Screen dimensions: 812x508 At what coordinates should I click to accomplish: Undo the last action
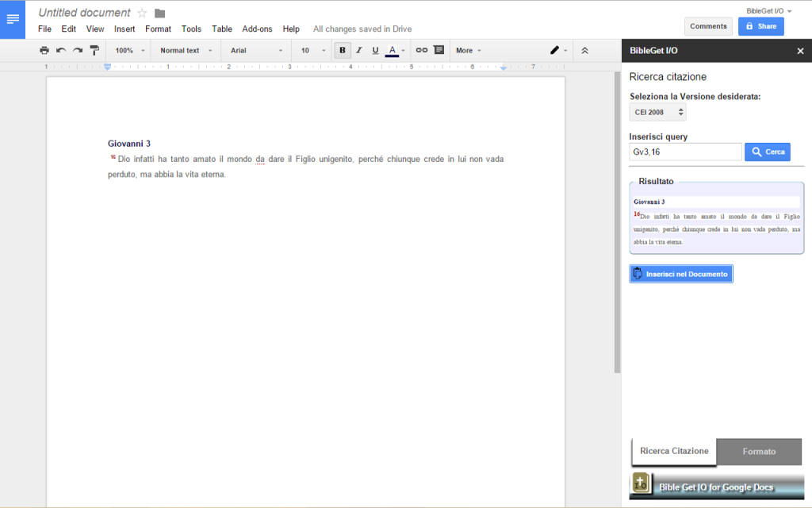60,50
